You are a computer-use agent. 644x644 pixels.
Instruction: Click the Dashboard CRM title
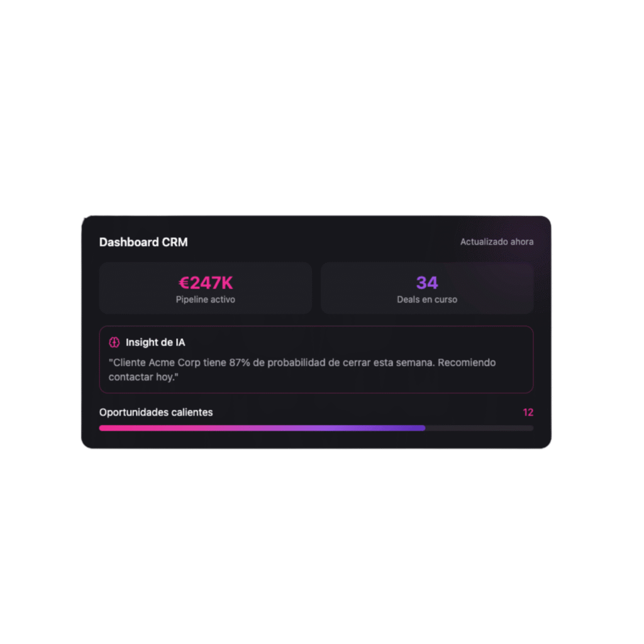(143, 242)
